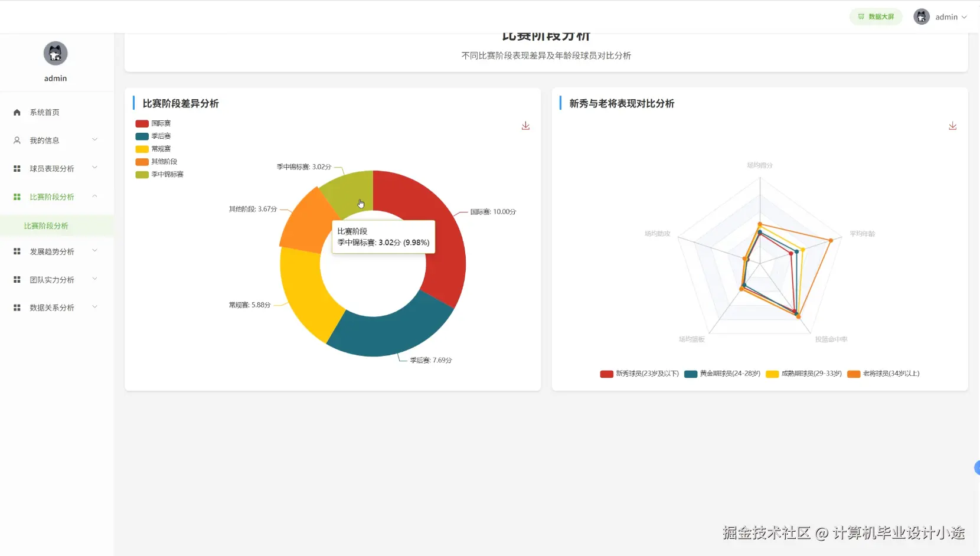Click the 我的信息 person icon
The image size is (980, 556).
17,140
